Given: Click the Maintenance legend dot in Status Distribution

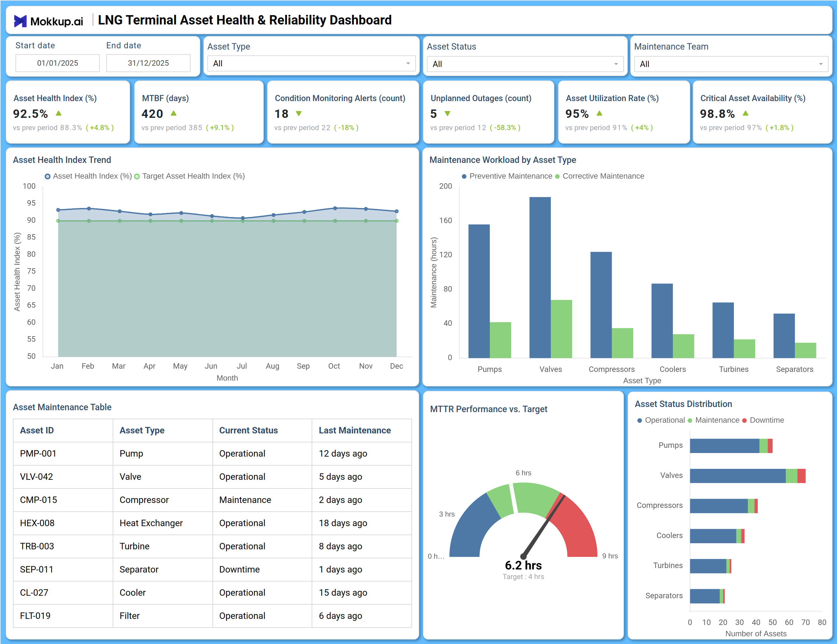Looking at the screenshot, I should click(x=690, y=421).
